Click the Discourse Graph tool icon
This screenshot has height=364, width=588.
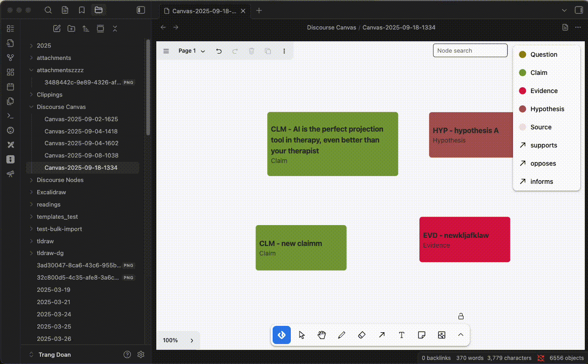(x=282, y=335)
